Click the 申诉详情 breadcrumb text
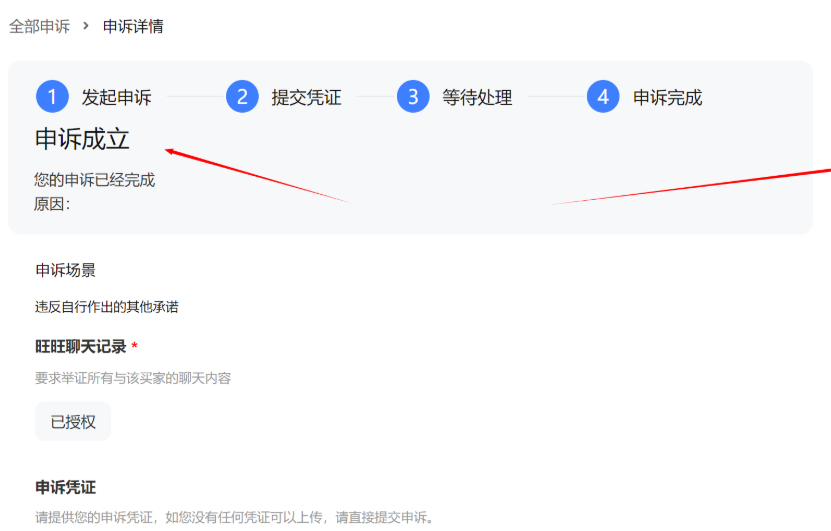This screenshot has height=531, width=831. (x=133, y=26)
